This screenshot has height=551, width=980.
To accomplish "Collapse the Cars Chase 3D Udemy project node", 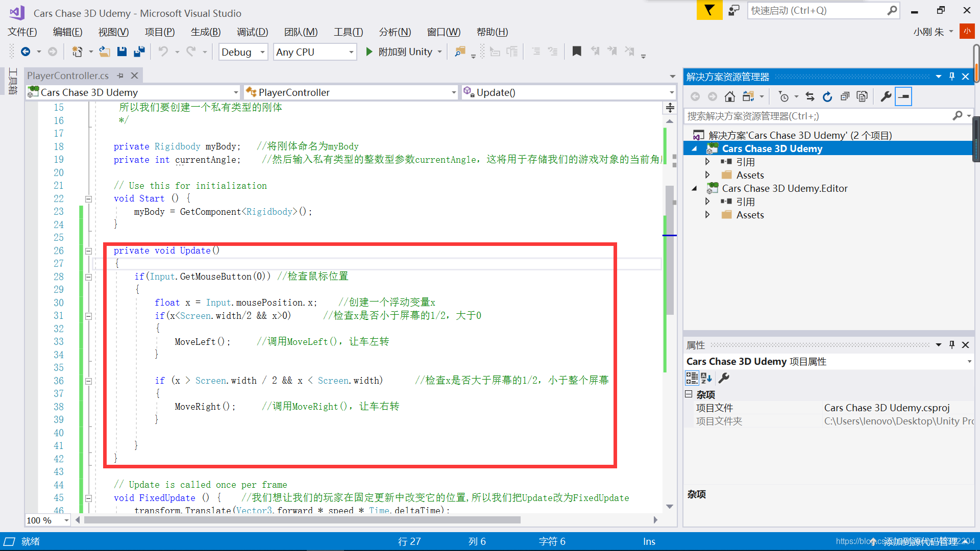I will point(694,148).
